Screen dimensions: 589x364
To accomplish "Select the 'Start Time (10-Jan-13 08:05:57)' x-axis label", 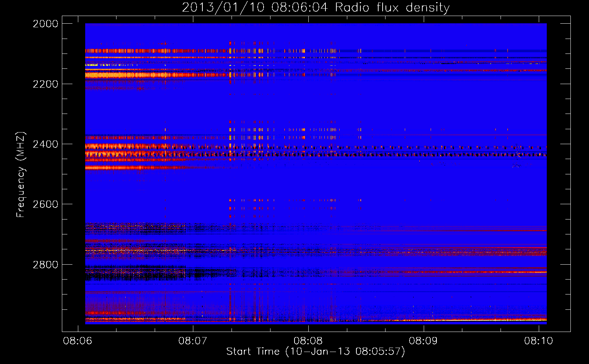I will click(316, 351).
